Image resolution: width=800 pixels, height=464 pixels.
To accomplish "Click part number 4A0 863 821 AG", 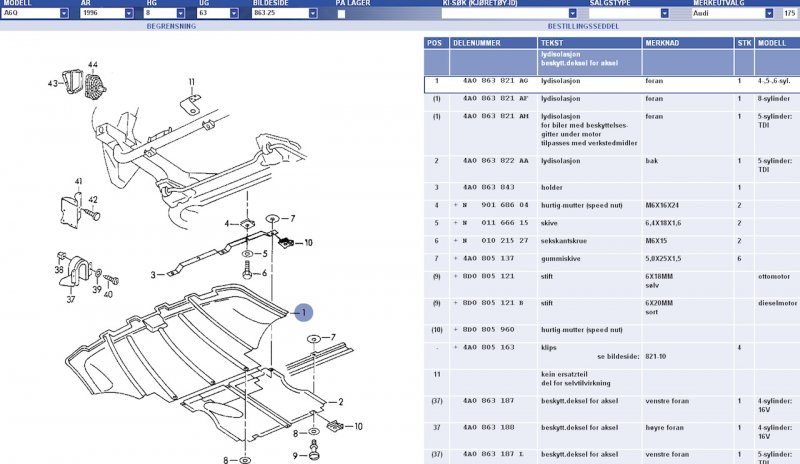I will 495,81.
